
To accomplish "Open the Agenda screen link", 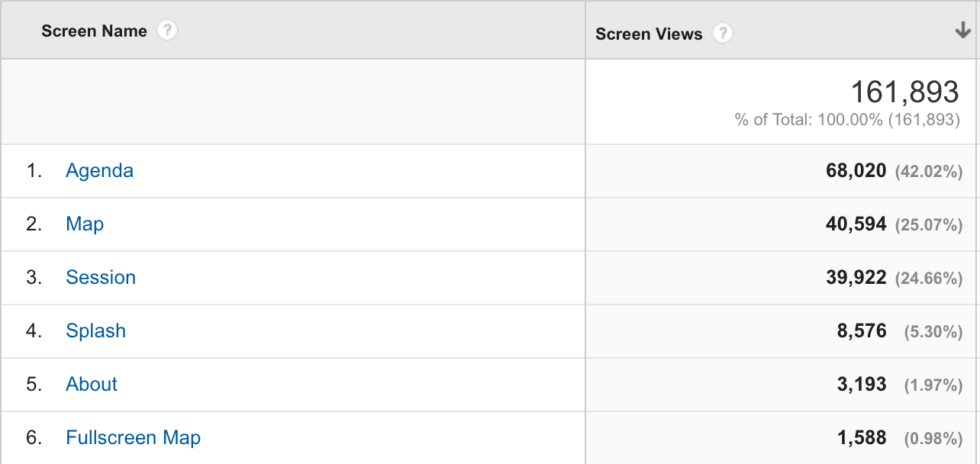I will 99,171.
